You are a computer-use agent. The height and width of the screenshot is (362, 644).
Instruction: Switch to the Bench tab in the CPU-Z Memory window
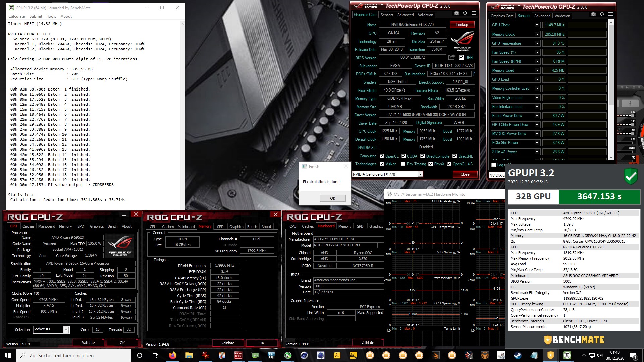coord(252,227)
